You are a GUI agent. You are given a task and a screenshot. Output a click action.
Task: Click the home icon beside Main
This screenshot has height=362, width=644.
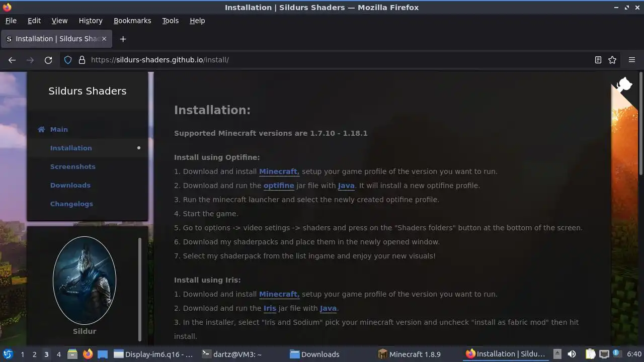(x=41, y=129)
